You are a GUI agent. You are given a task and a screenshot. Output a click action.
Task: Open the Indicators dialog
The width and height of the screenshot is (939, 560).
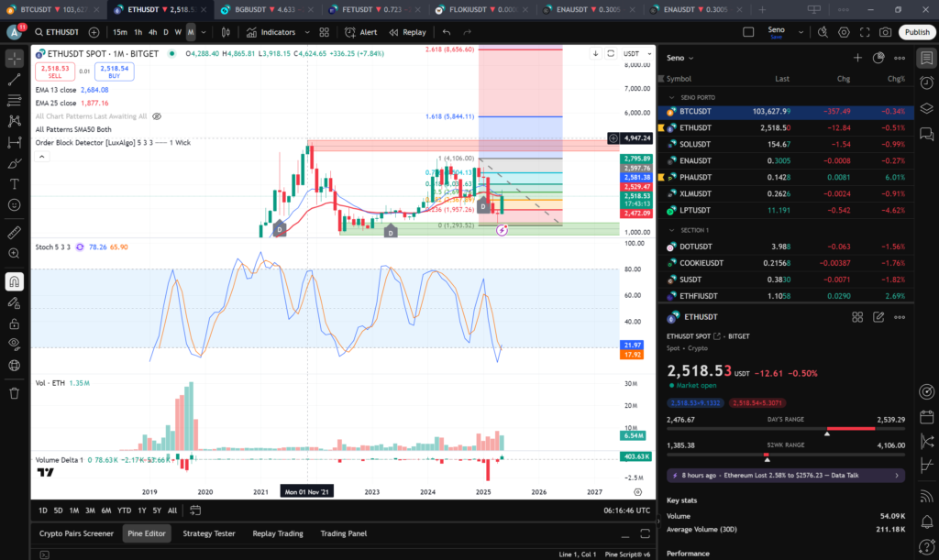271,32
